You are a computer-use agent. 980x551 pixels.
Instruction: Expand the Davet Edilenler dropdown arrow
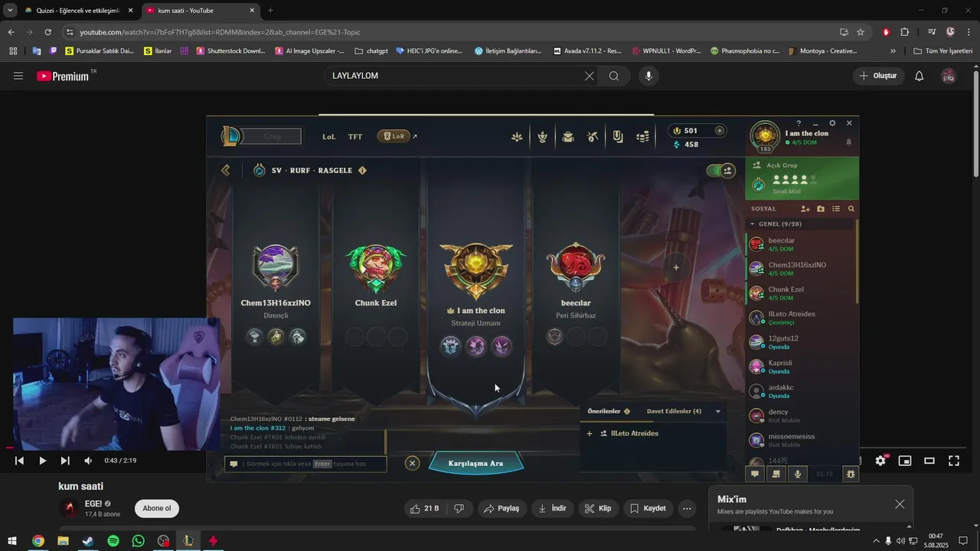pyautogui.click(x=717, y=412)
